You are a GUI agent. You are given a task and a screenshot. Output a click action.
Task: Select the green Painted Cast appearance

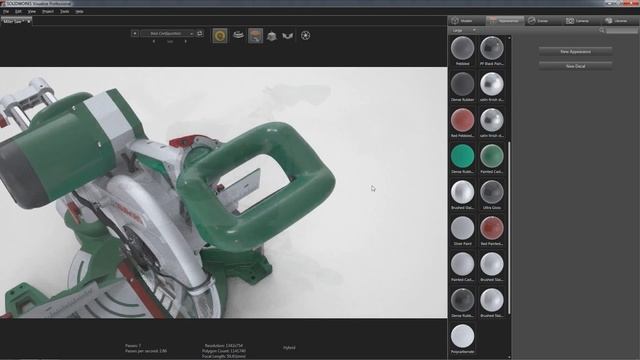pos(492,159)
